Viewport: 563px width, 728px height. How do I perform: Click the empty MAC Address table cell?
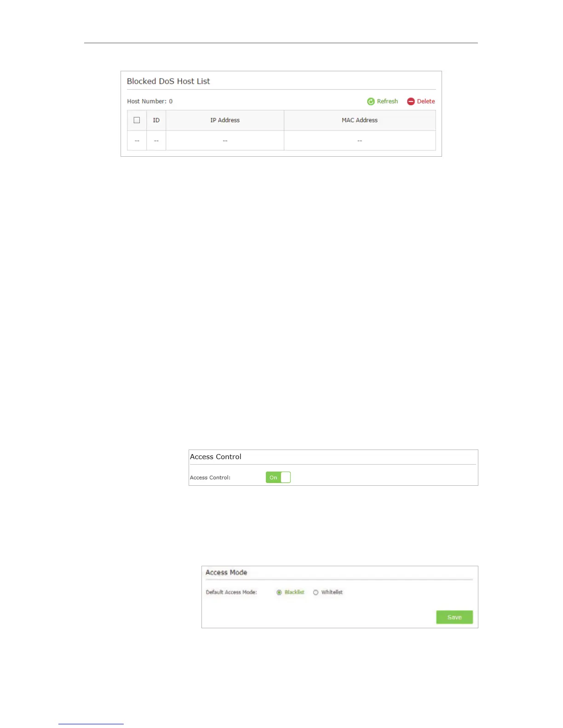pos(360,141)
